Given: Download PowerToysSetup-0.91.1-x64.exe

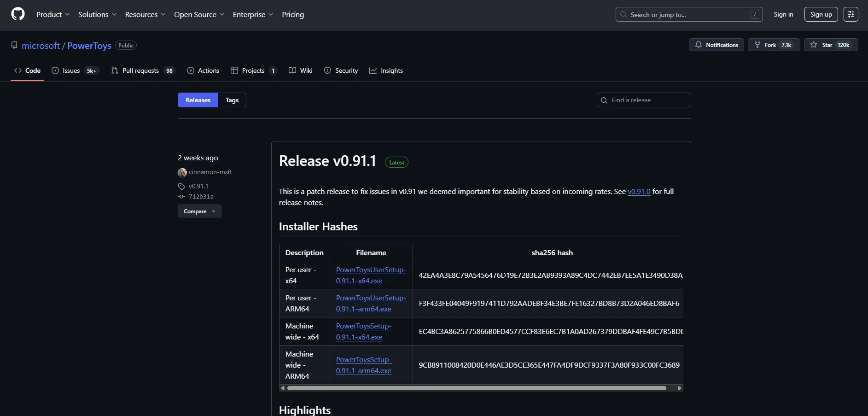Looking at the screenshot, I should tap(364, 332).
